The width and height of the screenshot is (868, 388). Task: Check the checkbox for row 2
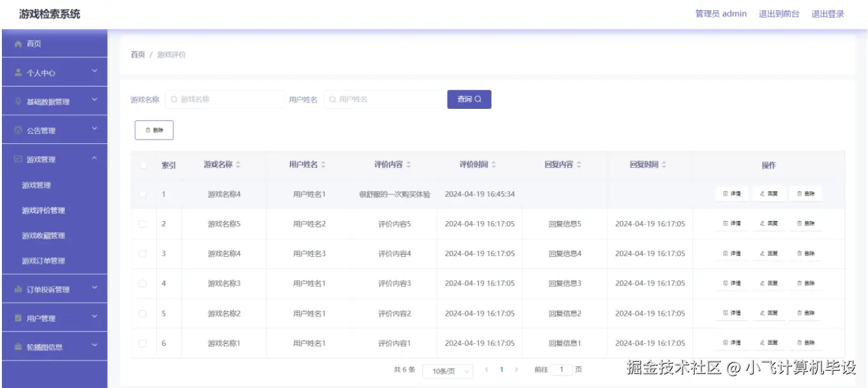click(143, 224)
